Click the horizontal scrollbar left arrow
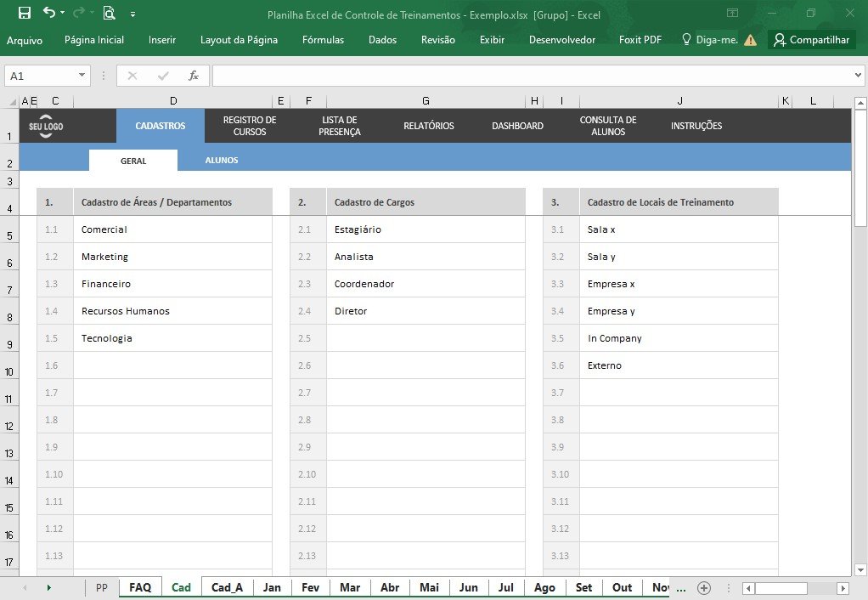This screenshot has height=600, width=868. tap(748, 588)
